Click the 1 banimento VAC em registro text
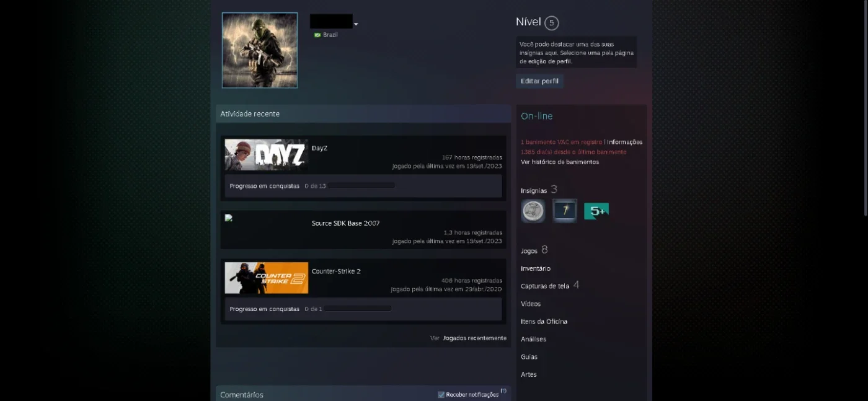 click(561, 142)
